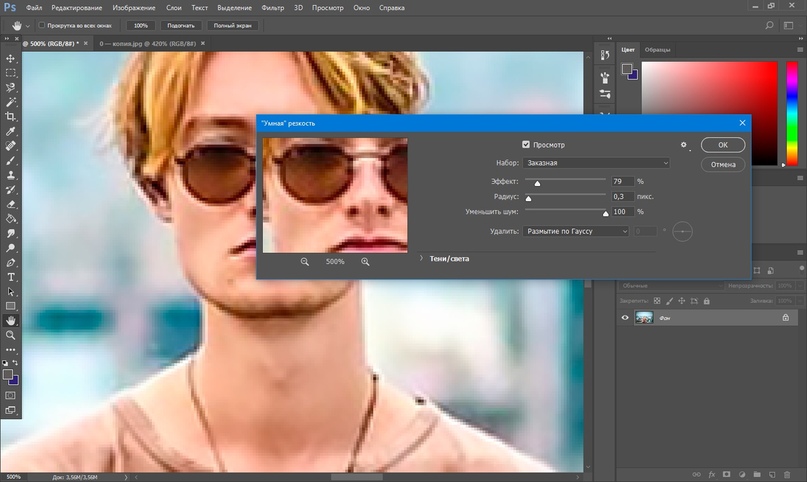Select the Lasso tool

10,87
